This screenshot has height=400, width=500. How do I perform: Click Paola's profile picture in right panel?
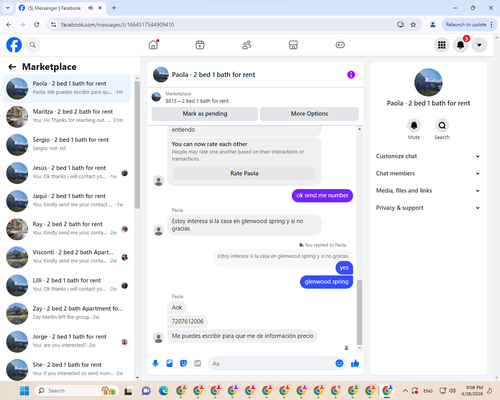(428, 82)
